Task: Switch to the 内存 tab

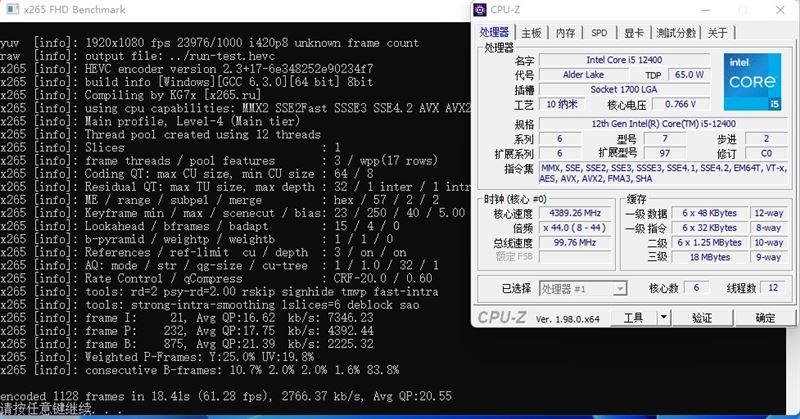Action: 565,33
